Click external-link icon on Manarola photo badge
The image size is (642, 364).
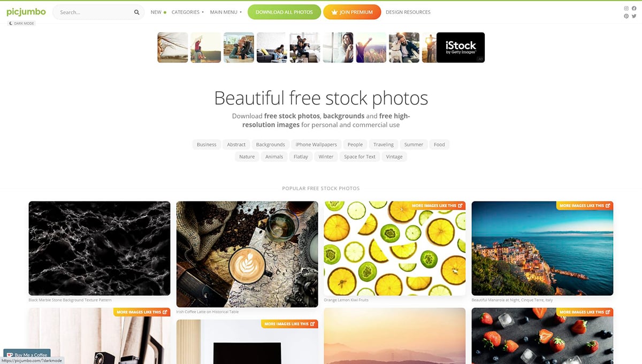pyautogui.click(x=608, y=205)
